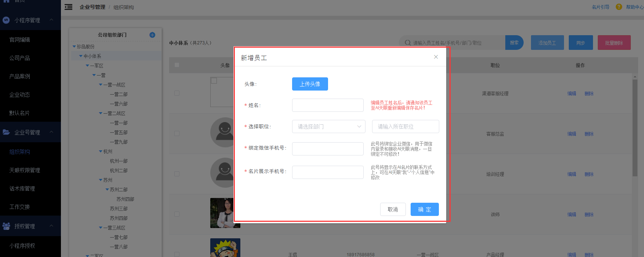Click the 授权管理 users icon in sidebar
This screenshot has height=257, width=644.
[6, 226]
